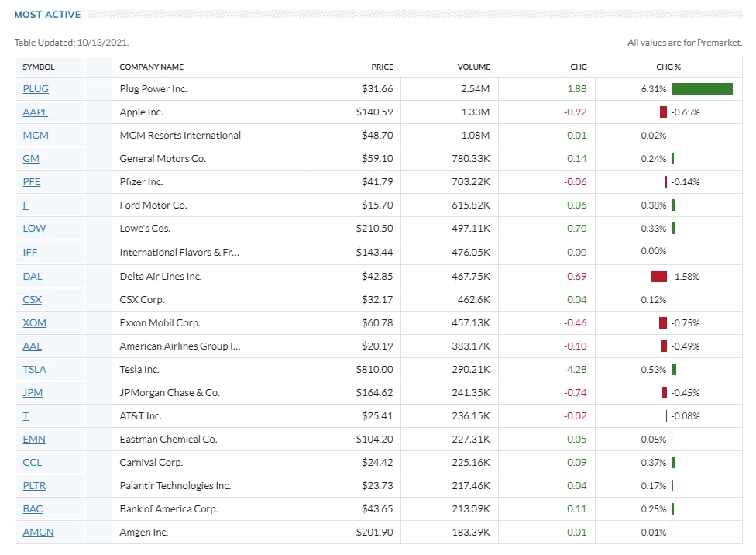Click the Apple Inc. company name

pos(141,112)
